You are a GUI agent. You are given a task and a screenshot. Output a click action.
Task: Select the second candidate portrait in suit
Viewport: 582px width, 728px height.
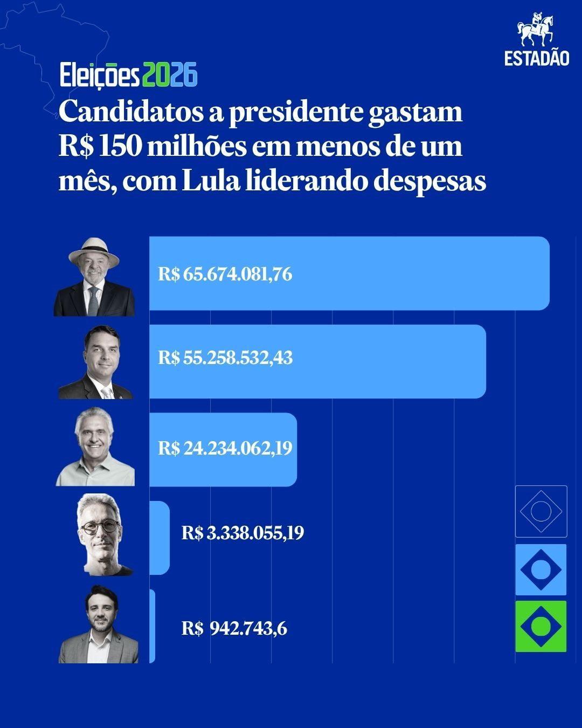96,362
